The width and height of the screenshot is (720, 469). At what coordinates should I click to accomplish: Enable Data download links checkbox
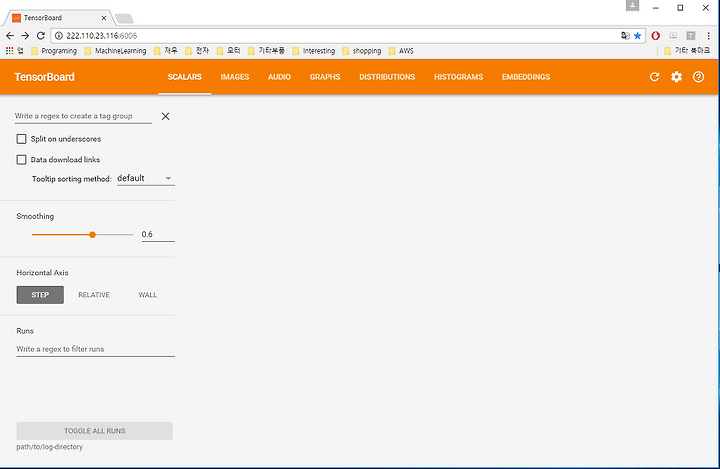pyautogui.click(x=21, y=159)
